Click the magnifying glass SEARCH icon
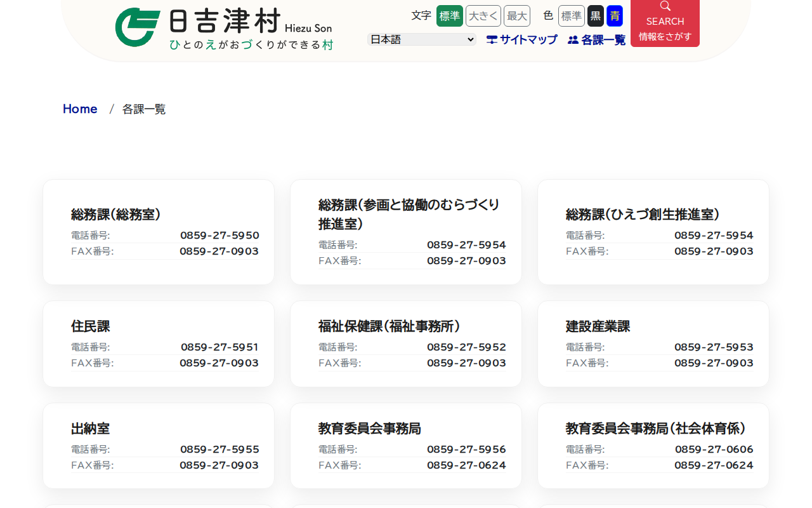The height and width of the screenshot is (508, 812). pos(665,6)
